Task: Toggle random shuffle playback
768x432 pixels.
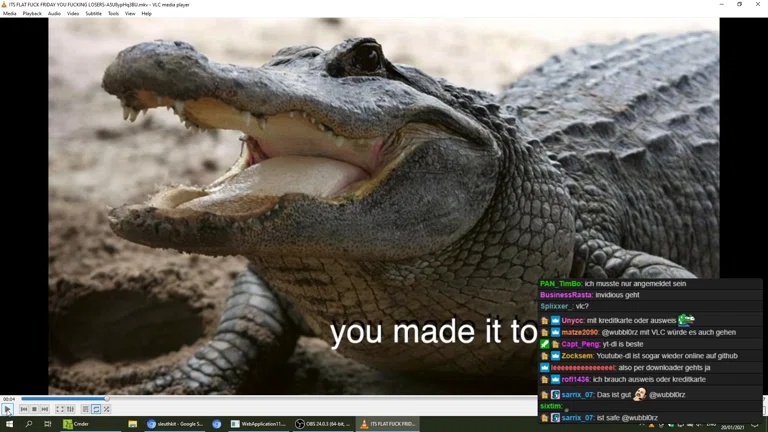Action: click(x=107, y=409)
